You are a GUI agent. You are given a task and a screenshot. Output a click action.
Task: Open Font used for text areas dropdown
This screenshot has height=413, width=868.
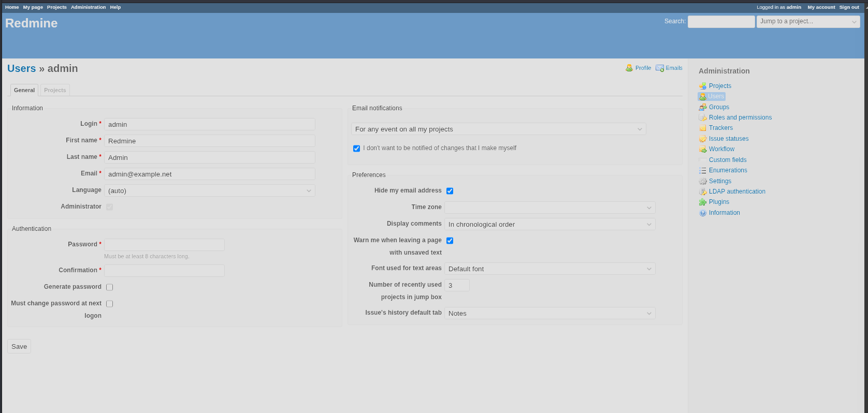[550, 269]
